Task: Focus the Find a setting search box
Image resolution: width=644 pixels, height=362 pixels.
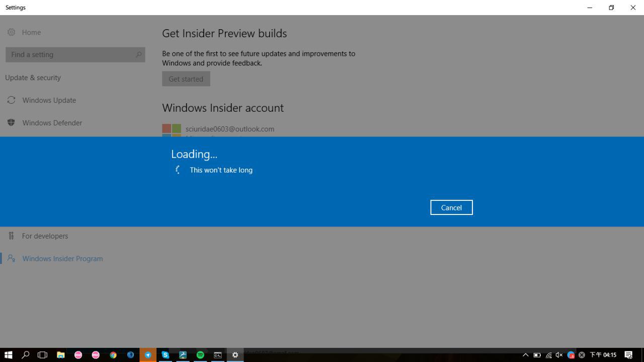Action: pyautogui.click(x=75, y=54)
